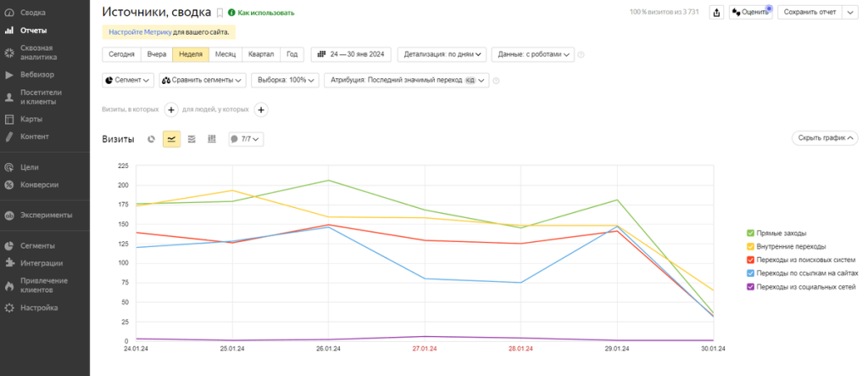Open Вебвизор in the sidebar

36,75
